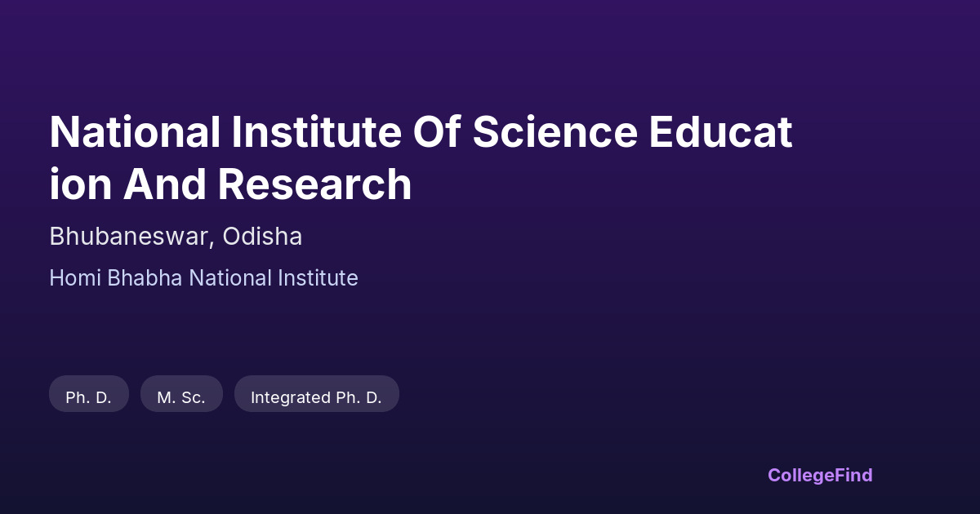Select the M. Sc. program tag
980x514 pixels.
[181, 397]
